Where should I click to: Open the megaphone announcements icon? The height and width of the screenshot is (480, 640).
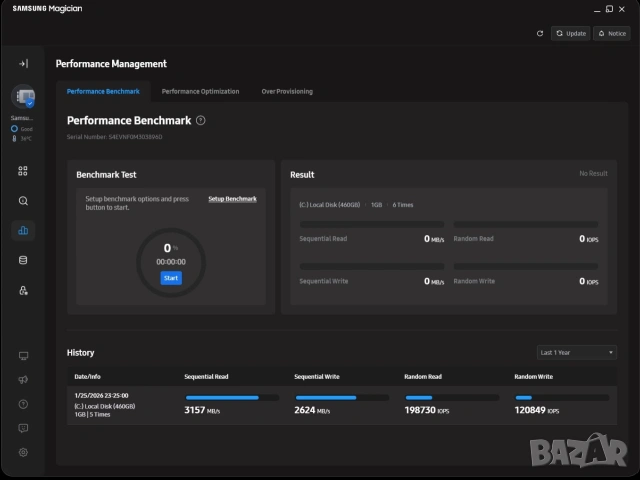[23, 380]
